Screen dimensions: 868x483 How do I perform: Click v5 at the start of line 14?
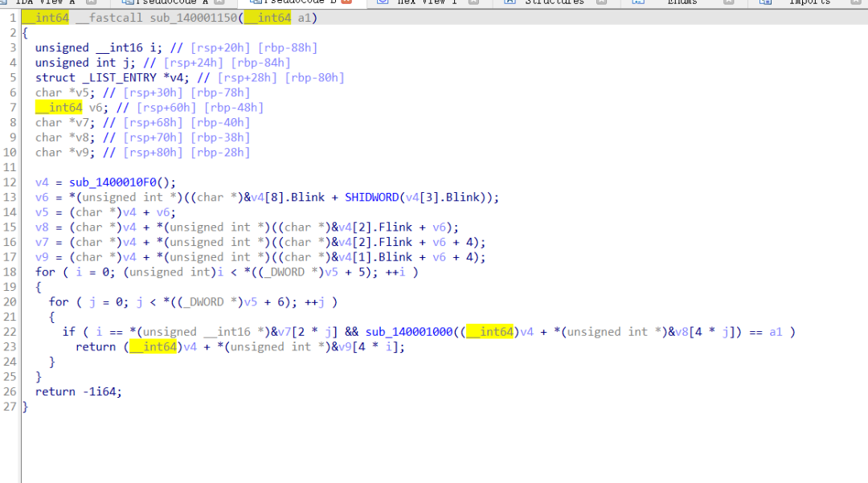[42, 212]
